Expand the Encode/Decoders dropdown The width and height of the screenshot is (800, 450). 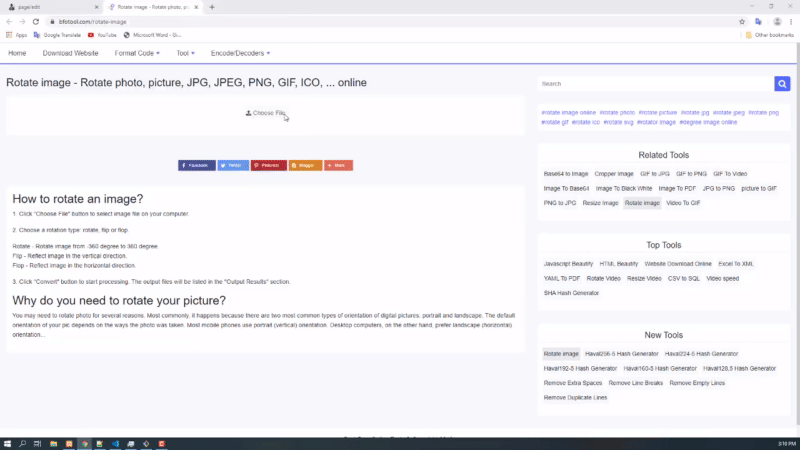point(240,53)
